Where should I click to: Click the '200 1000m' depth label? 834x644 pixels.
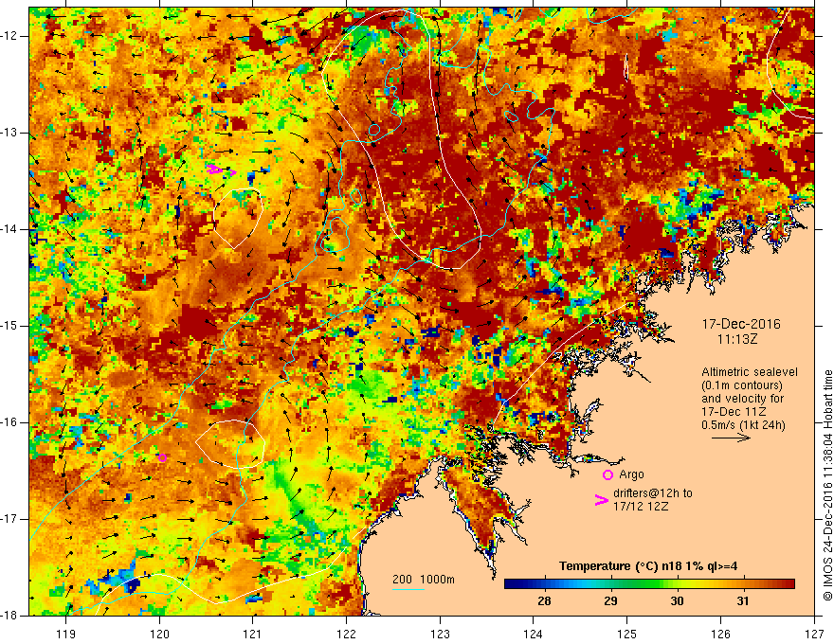click(424, 580)
